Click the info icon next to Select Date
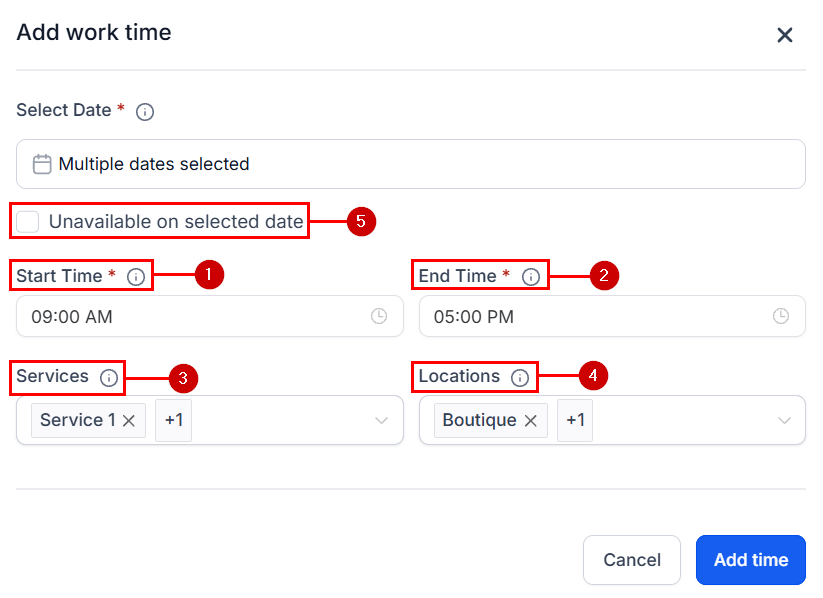Image resolution: width=823 pixels, height=598 pixels. 145,111
